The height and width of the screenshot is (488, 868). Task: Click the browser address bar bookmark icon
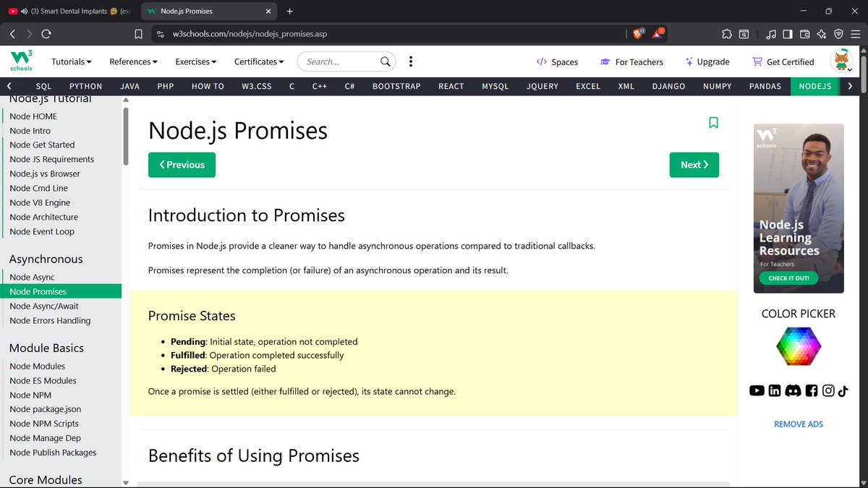click(139, 34)
